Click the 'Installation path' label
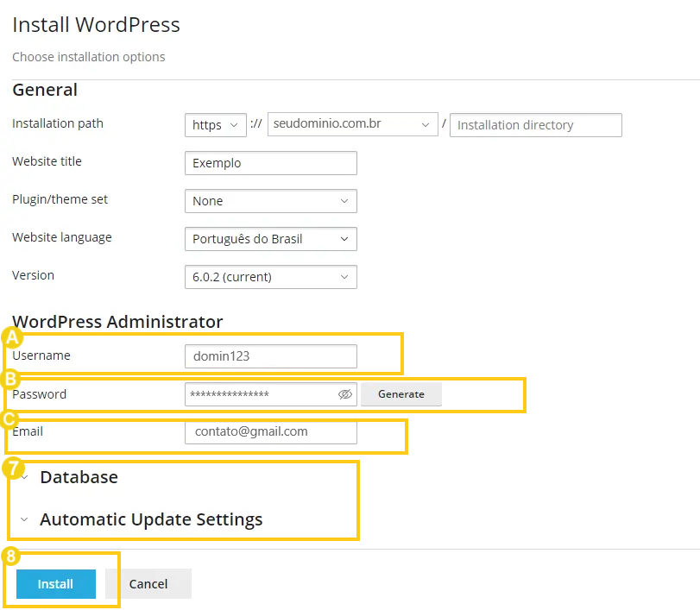Screen dimensions: 700x610 [58, 123]
